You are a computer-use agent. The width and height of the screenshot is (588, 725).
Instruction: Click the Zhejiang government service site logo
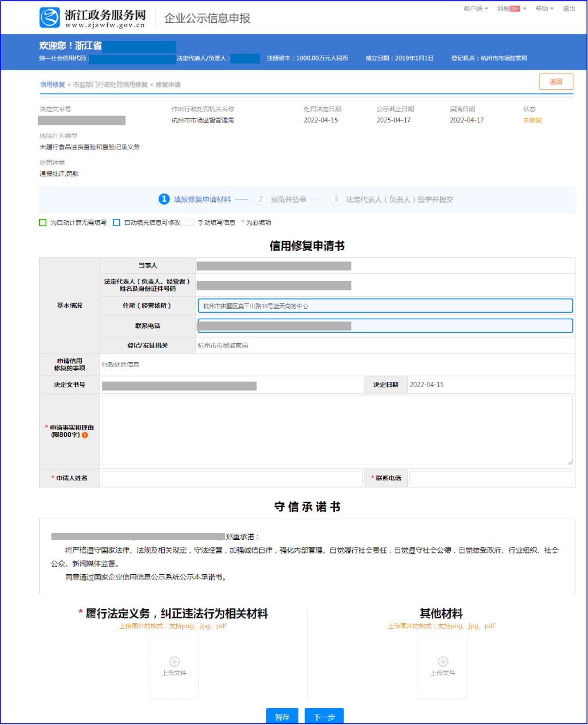point(50,17)
